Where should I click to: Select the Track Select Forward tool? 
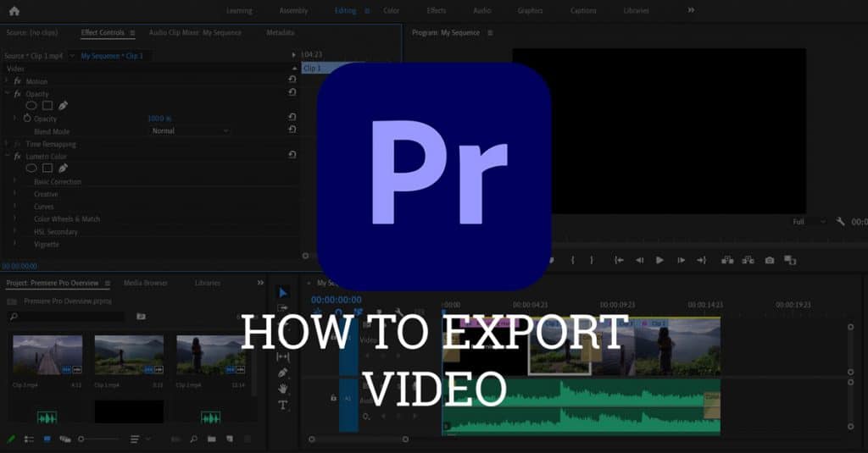283,307
